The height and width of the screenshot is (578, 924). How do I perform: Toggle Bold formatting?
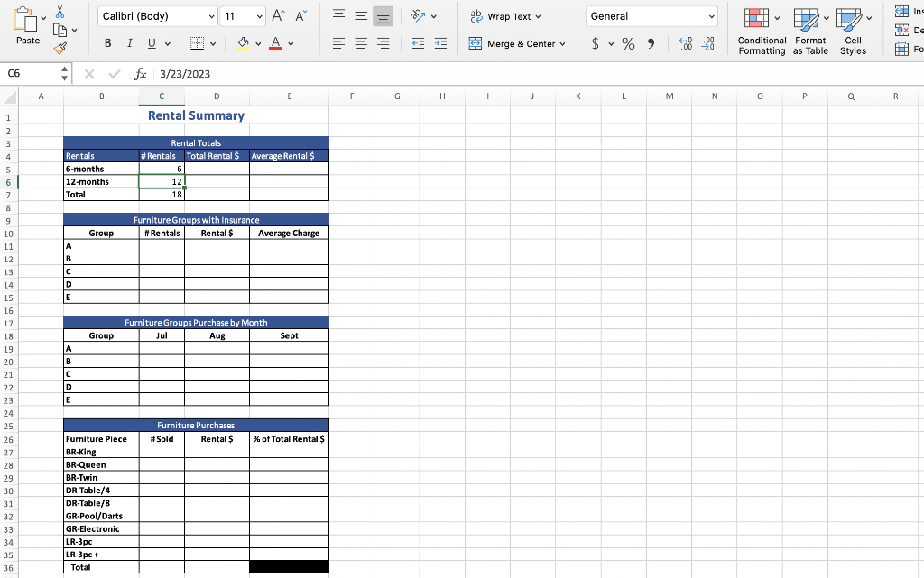pyautogui.click(x=107, y=43)
